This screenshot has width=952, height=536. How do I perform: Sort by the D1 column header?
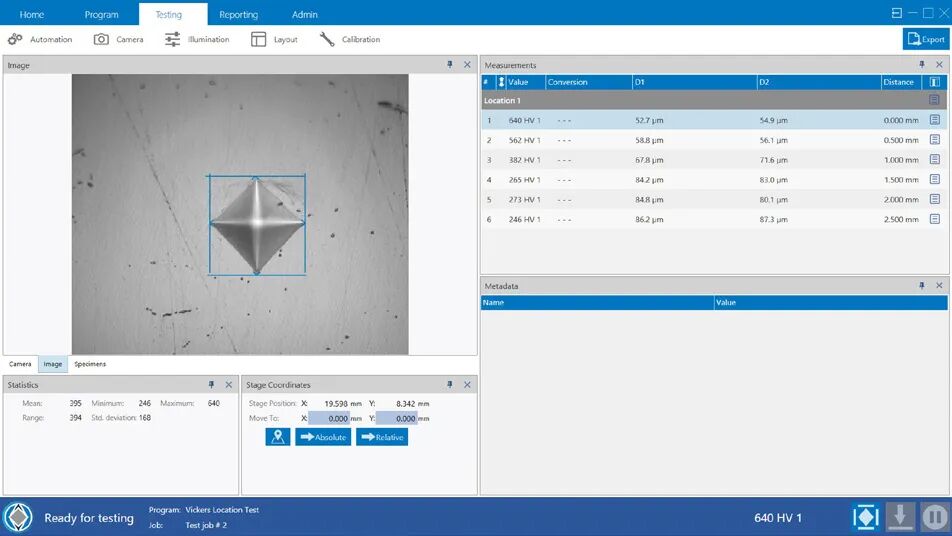pos(694,82)
